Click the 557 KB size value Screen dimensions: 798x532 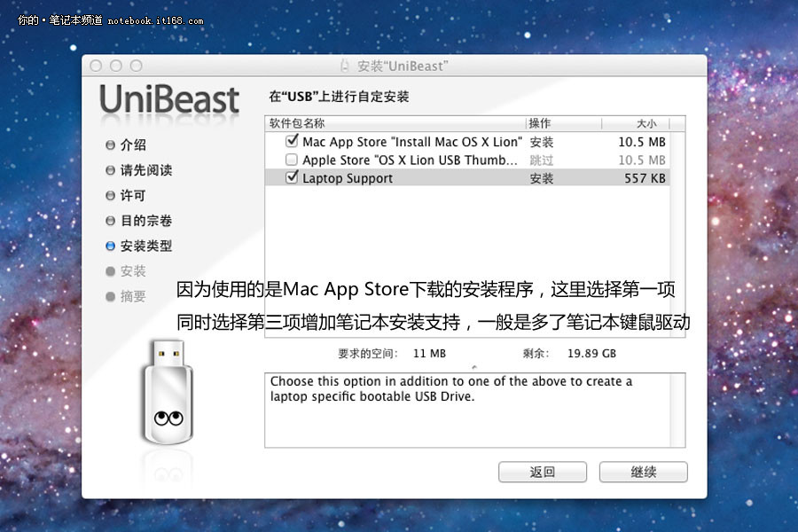click(645, 178)
